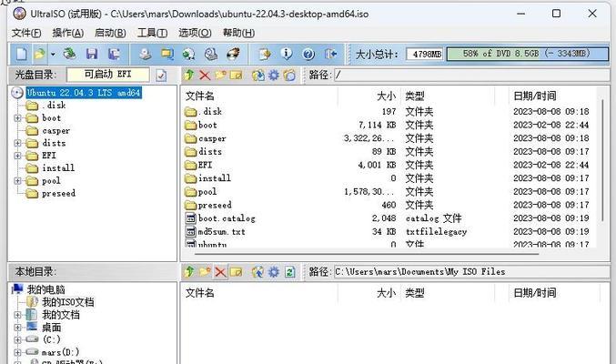Click the Rename icon in the local pane toolbar
Screen dimensions: 616x364
(236, 271)
